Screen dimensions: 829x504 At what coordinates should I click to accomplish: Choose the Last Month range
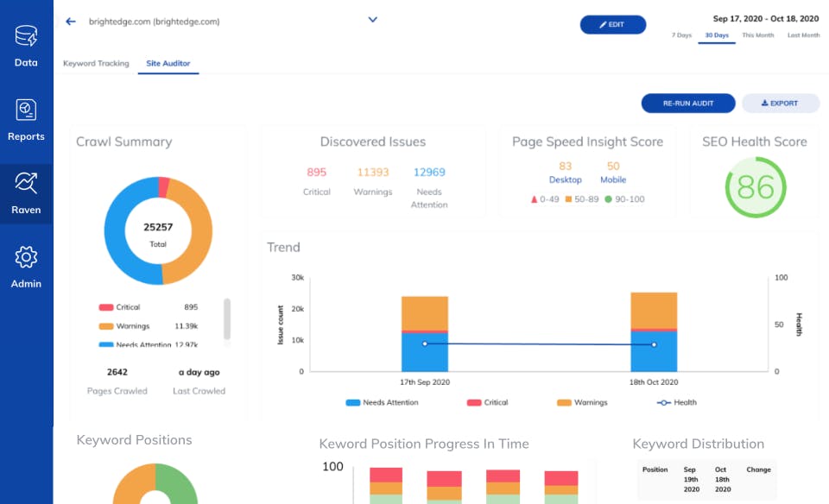803,35
